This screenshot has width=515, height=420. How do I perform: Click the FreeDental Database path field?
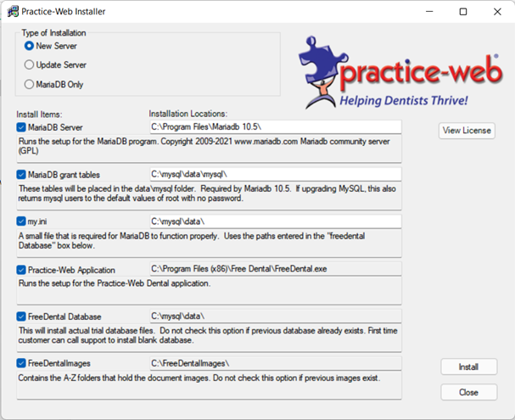click(275, 316)
